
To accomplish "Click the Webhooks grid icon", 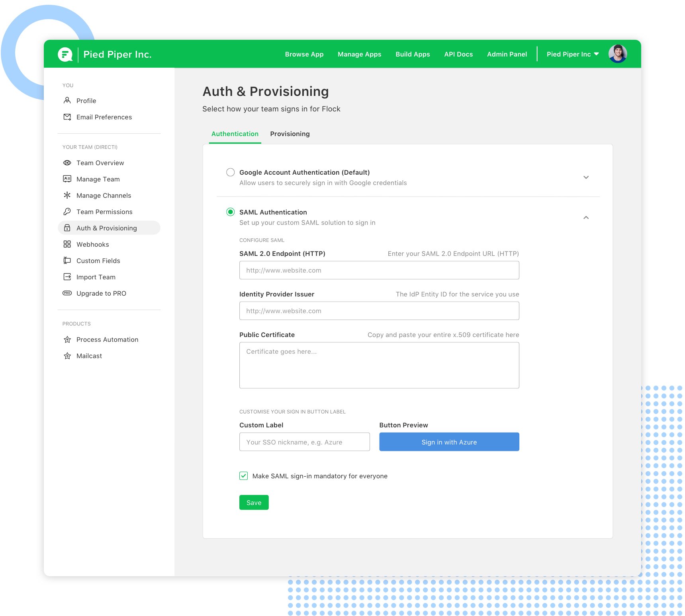I will tap(67, 244).
